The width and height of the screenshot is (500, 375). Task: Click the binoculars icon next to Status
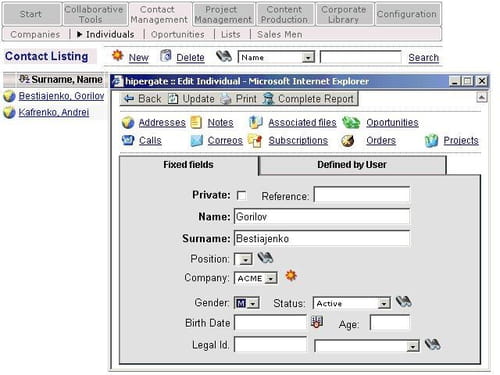(x=403, y=302)
